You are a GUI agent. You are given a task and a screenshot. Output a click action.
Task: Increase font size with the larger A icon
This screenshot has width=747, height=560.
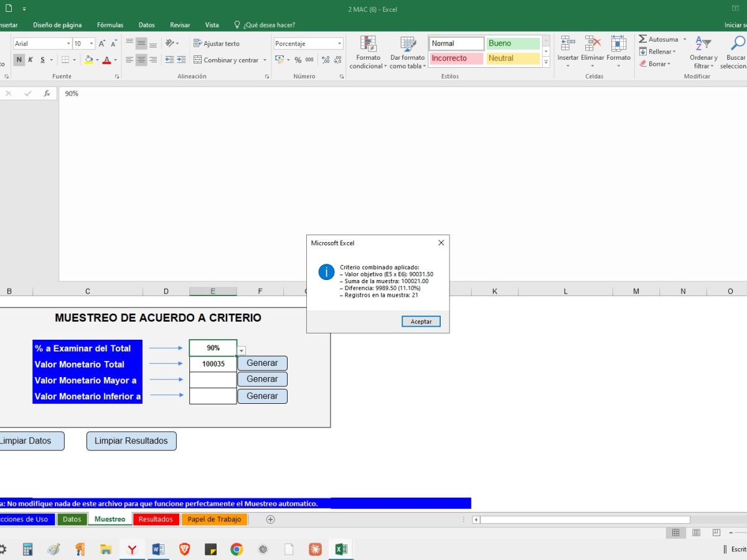pyautogui.click(x=102, y=44)
